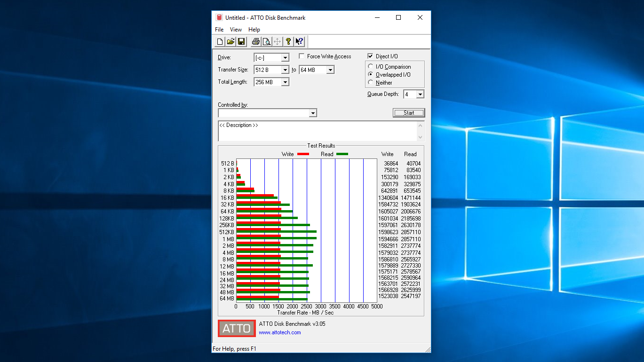Click the 64 MB row label in chart
This screenshot has height=362, width=644.
tap(227, 299)
